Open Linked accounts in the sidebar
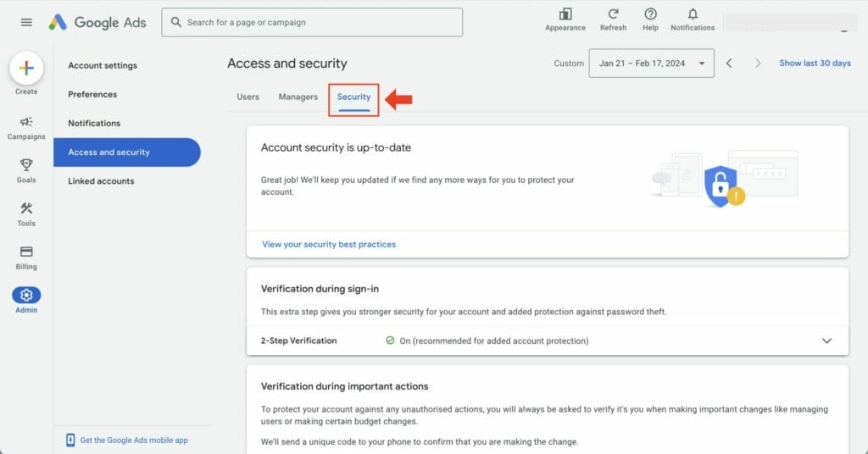 [101, 181]
